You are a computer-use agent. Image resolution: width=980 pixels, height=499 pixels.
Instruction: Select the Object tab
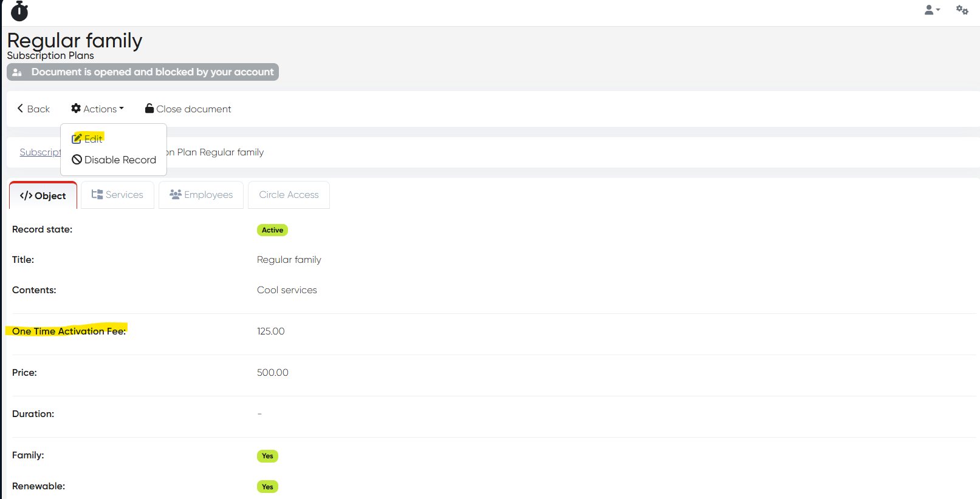tap(43, 195)
